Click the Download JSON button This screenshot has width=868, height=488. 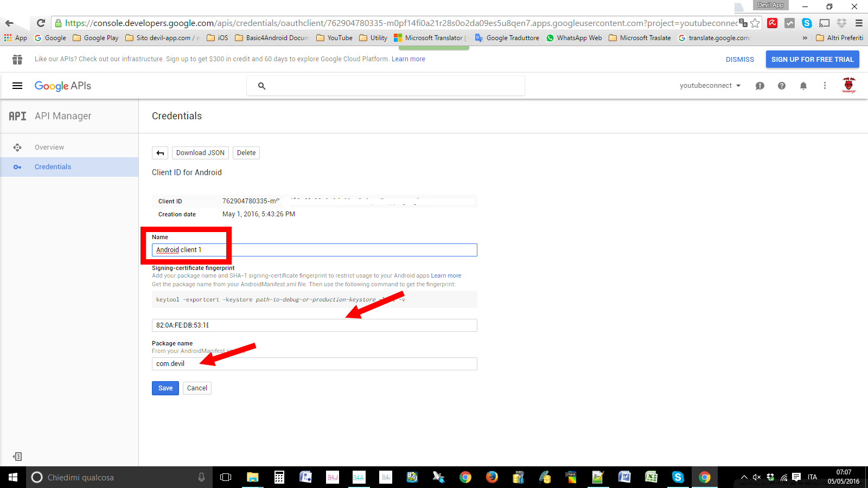pyautogui.click(x=200, y=153)
